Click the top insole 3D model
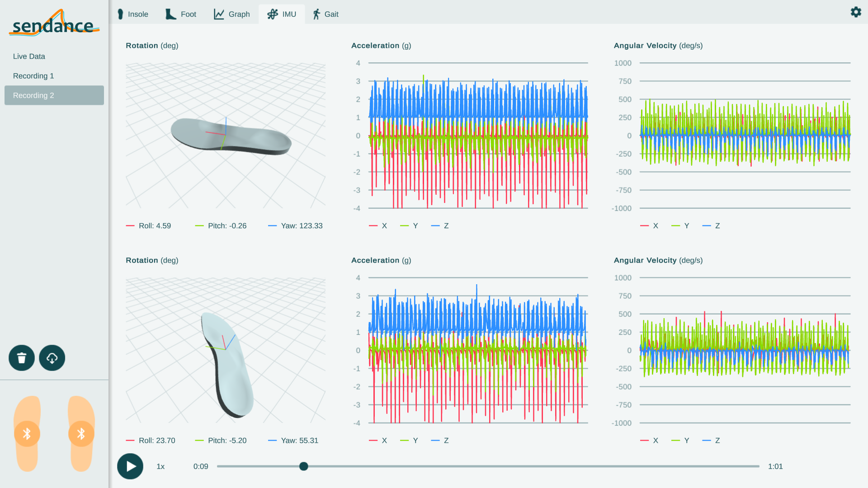The width and height of the screenshot is (868, 488). [231, 136]
